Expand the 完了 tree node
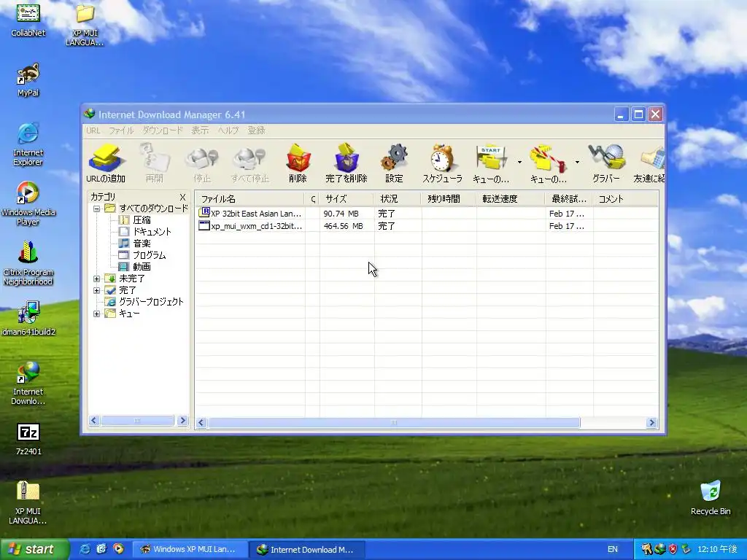This screenshot has height=560, width=747. coord(97,290)
